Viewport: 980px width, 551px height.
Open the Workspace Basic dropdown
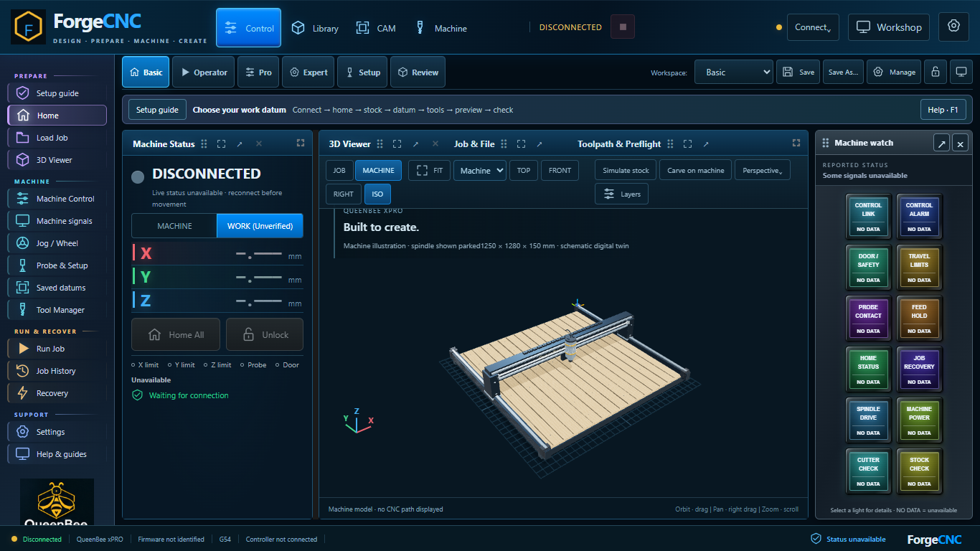coord(733,72)
